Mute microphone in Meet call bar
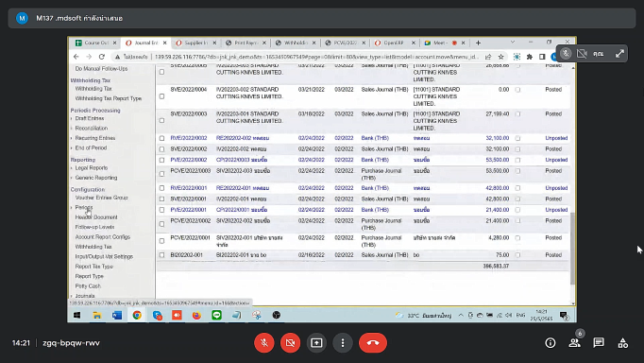This screenshot has height=363, width=644. tap(264, 342)
